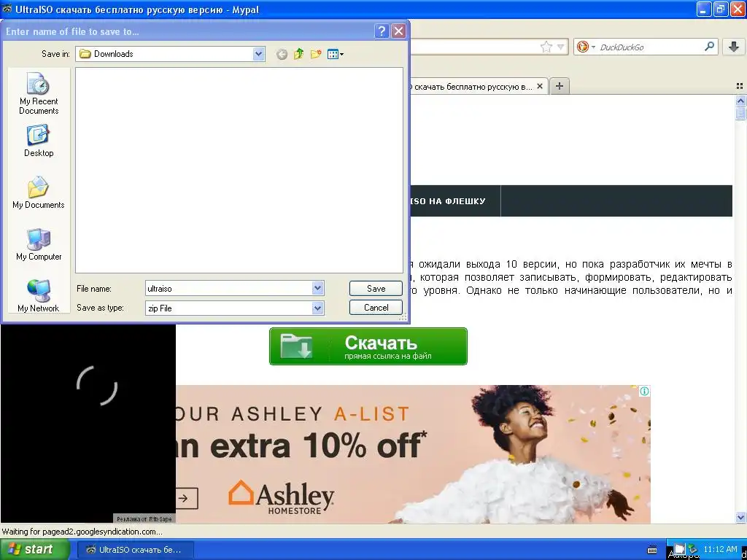
Task: Close the UltraISO browser tab
Action: click(x=540, y=86)
